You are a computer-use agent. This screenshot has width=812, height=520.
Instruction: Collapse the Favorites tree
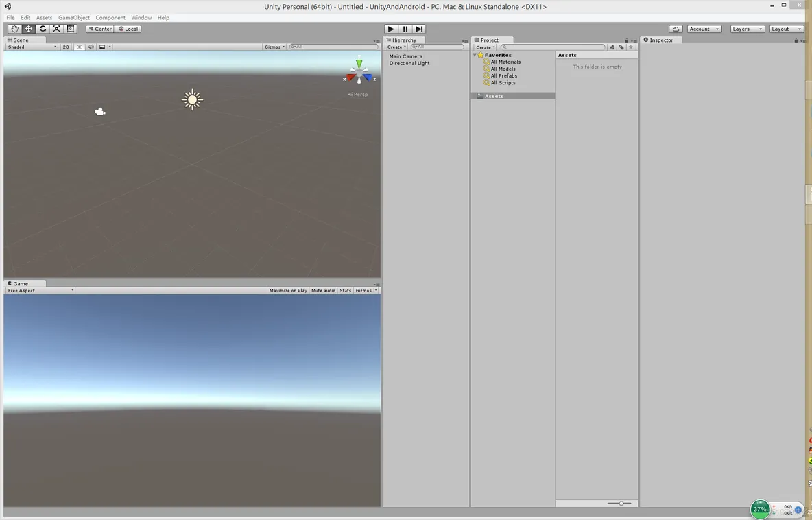(475, 55)
